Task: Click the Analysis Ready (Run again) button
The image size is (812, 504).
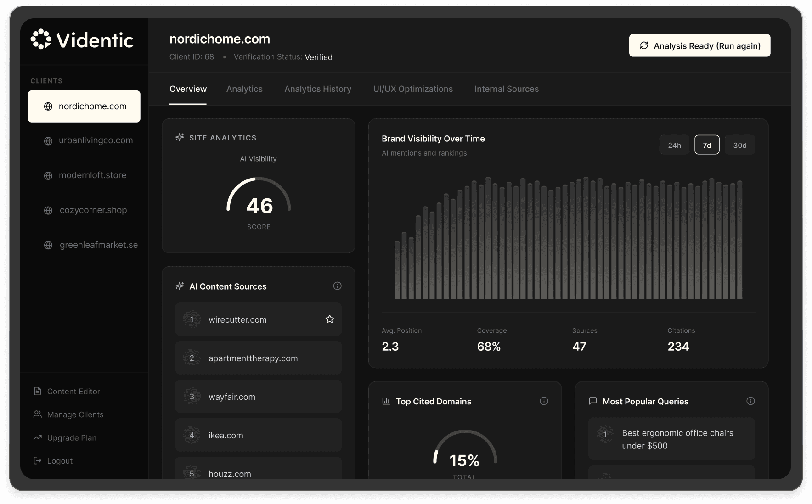Action: 699,45
